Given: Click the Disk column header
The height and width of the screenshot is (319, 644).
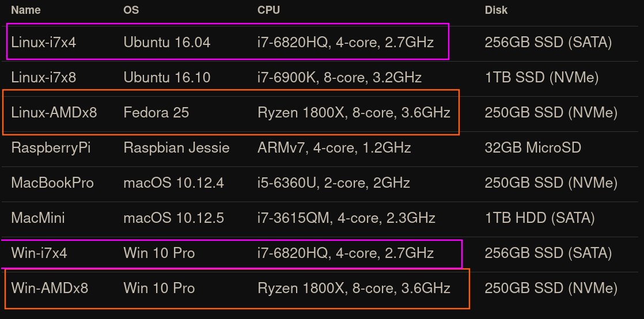Looking at the screenshot, I should 496,10.
